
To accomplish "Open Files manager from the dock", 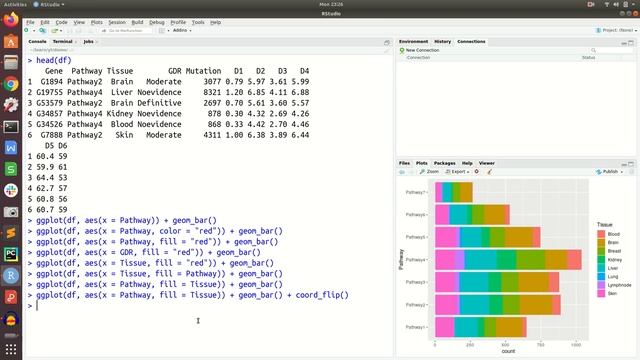I will click(x=11, y=63).
